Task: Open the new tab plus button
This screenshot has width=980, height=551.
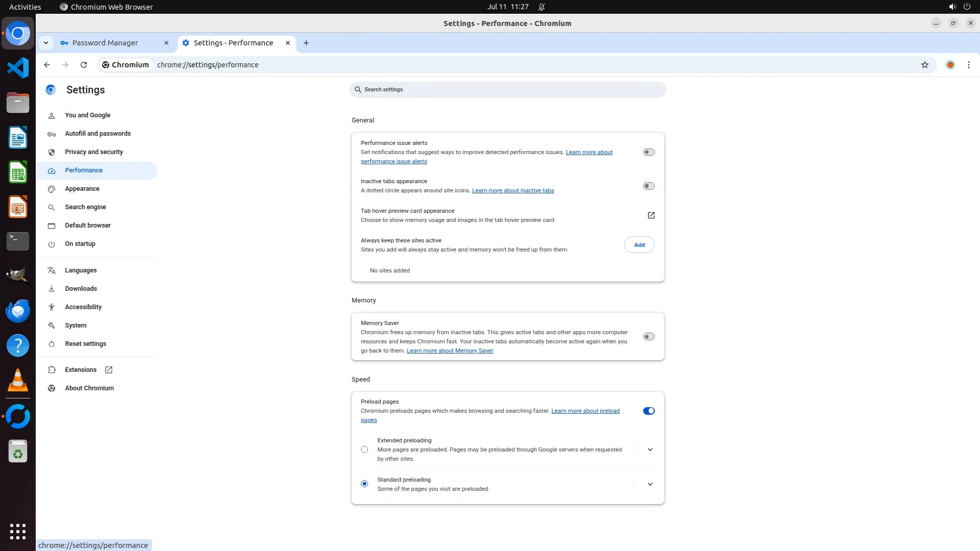Action: tap(306, 43)
